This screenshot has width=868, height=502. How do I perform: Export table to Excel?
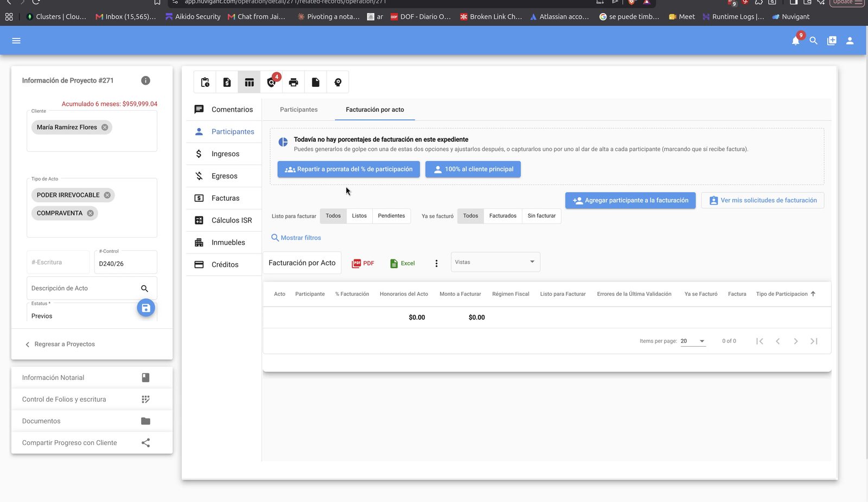click(x=403, y=263)
